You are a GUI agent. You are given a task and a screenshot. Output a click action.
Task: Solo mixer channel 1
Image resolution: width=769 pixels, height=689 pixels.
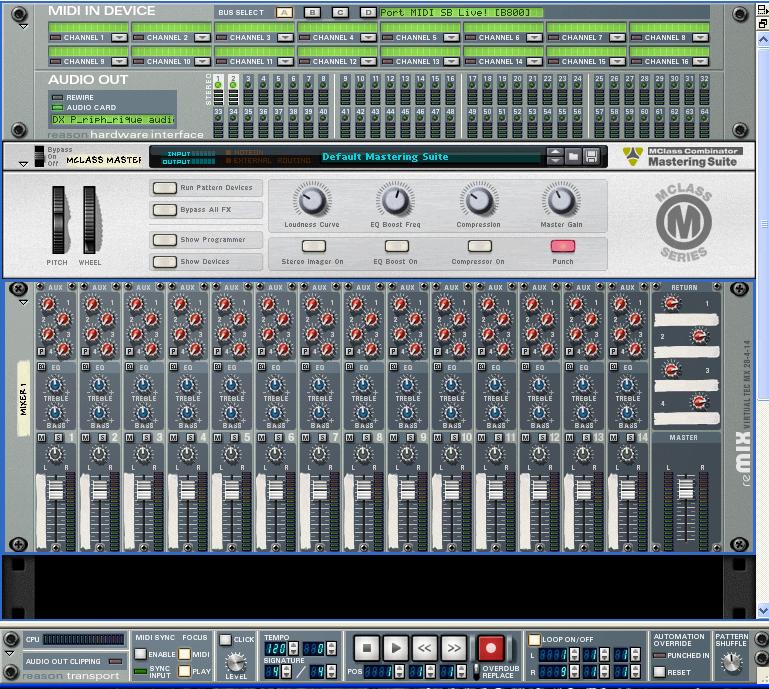point(58,437)
